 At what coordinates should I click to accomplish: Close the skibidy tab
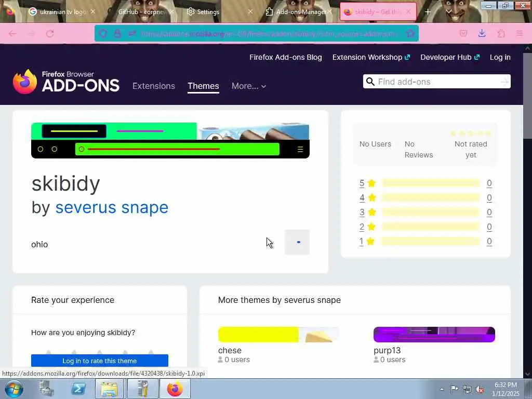tap(408, 11)
